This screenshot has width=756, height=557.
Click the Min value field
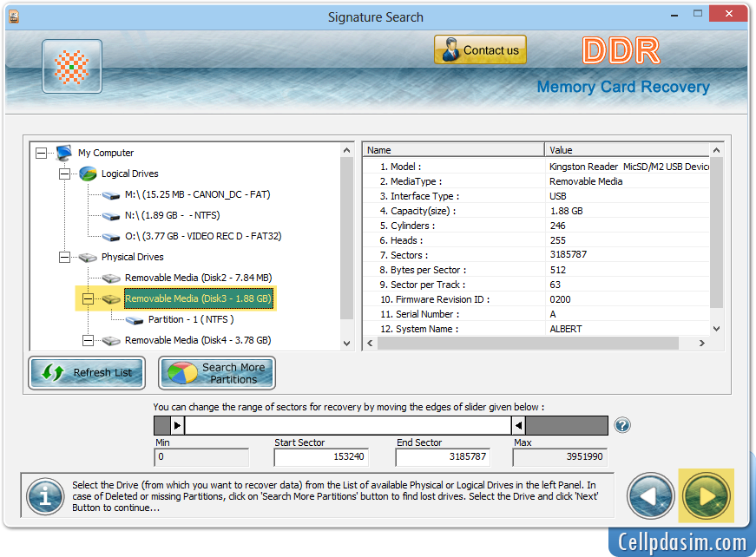[x=201, y=456]
